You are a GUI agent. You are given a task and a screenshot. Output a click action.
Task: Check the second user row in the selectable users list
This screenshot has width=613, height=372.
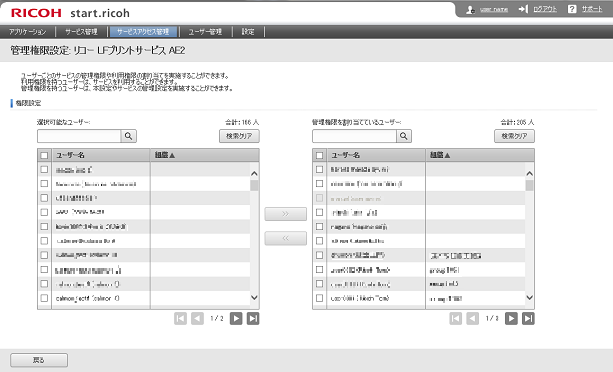[44, 184]
